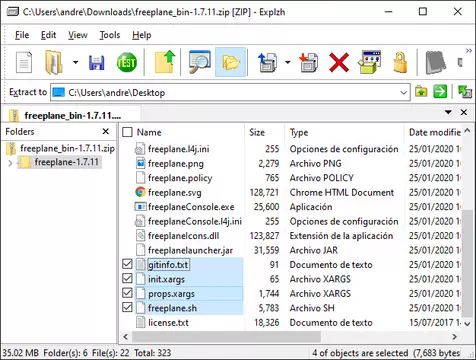The height and width of the screenshot is (360, 476).
Task: Expand the freeplane-1.7.11 tree node
Action: pos(10,163)
